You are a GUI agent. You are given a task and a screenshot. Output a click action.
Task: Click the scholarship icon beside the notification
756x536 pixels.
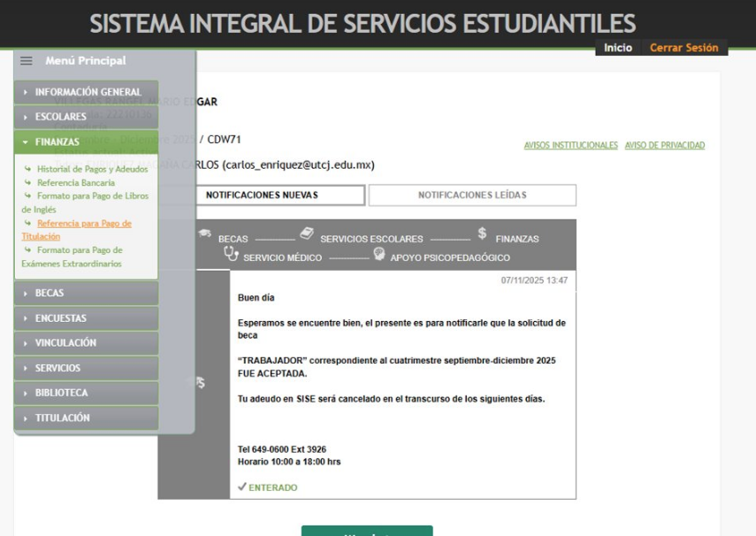(200, 382)
